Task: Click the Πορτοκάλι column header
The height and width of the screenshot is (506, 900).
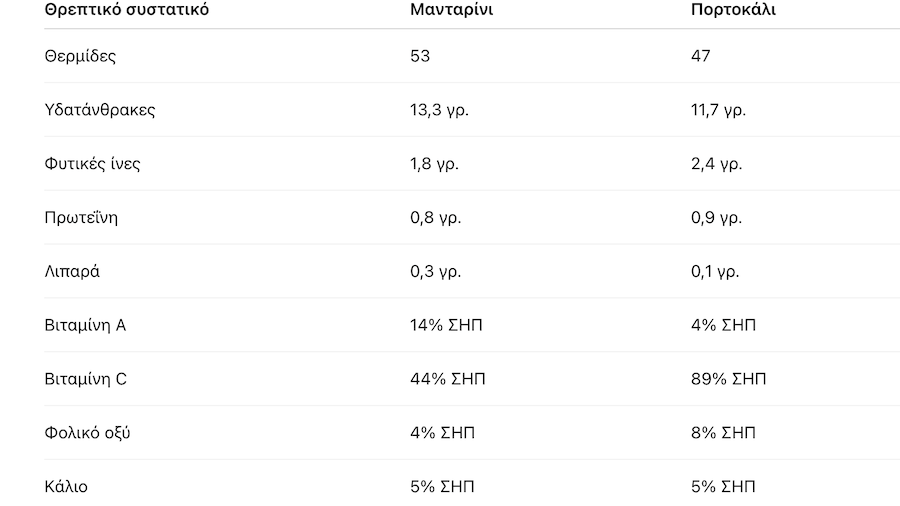Action: [x=733, y=10]
